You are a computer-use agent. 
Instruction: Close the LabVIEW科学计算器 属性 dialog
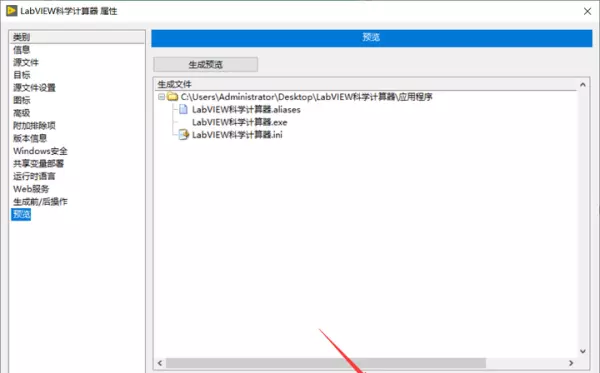click(588, 11)
